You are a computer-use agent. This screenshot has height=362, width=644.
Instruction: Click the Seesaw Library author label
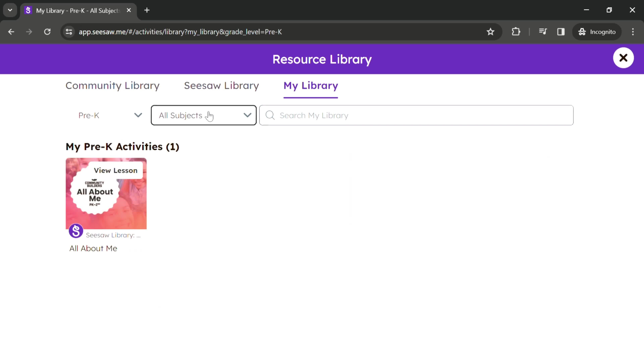coord(113,235)
